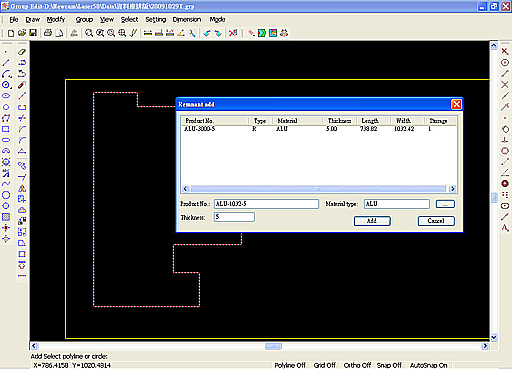
Task: Select the Circle with center point tool
Action: 6,85
